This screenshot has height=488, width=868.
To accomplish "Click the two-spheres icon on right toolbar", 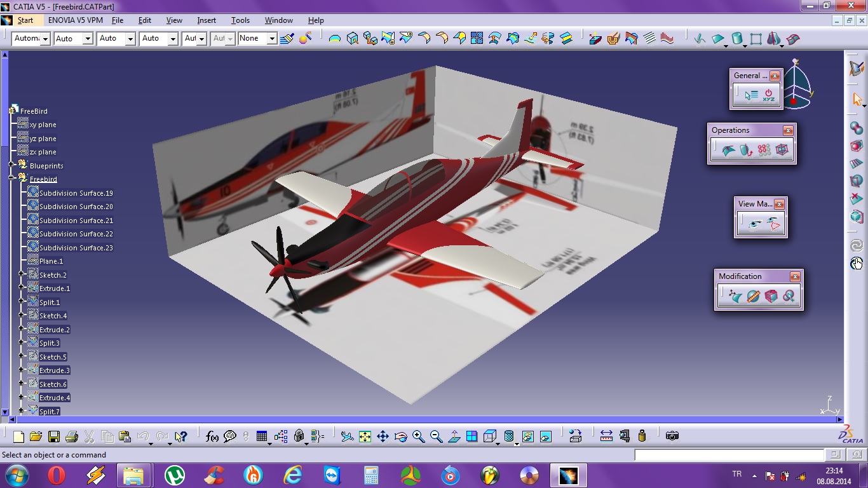I will click(857, 128).
